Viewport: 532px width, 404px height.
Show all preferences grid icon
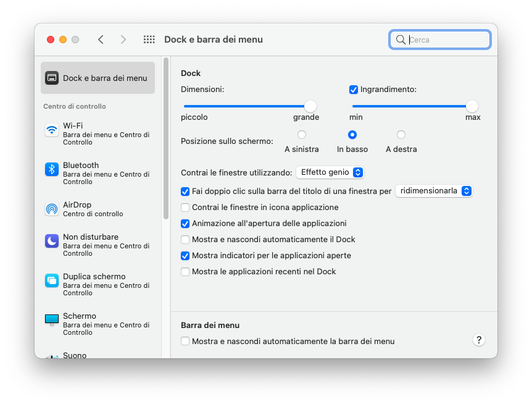149,40
